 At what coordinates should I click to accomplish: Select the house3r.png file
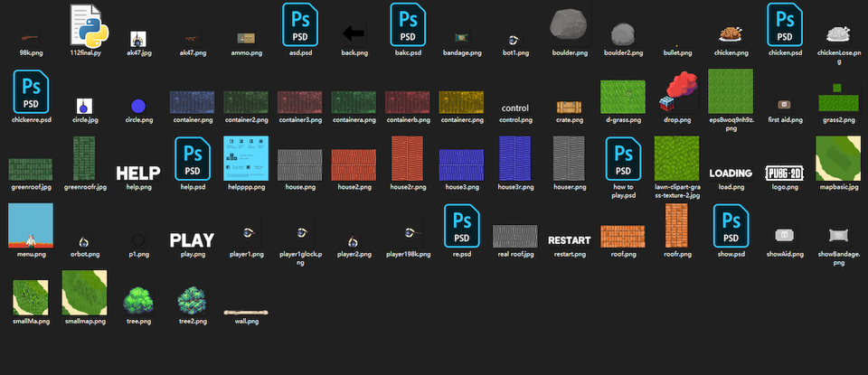click(x=514, y=159)
